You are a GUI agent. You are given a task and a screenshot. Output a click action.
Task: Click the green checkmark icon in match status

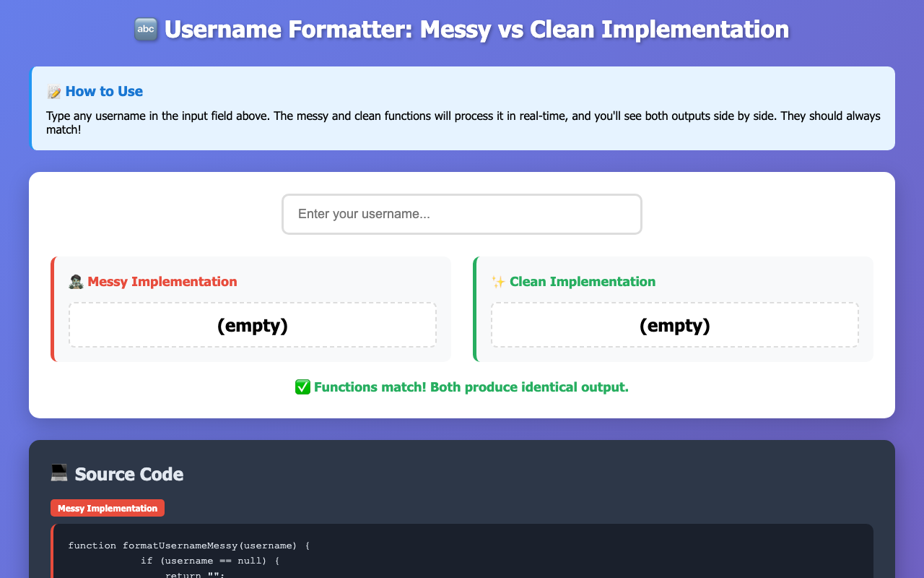pyautogui.click(x=302, y=387)
